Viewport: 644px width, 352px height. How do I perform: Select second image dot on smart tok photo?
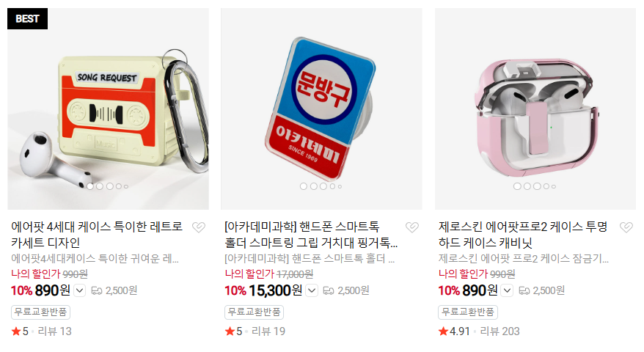(x=313, y=186)
